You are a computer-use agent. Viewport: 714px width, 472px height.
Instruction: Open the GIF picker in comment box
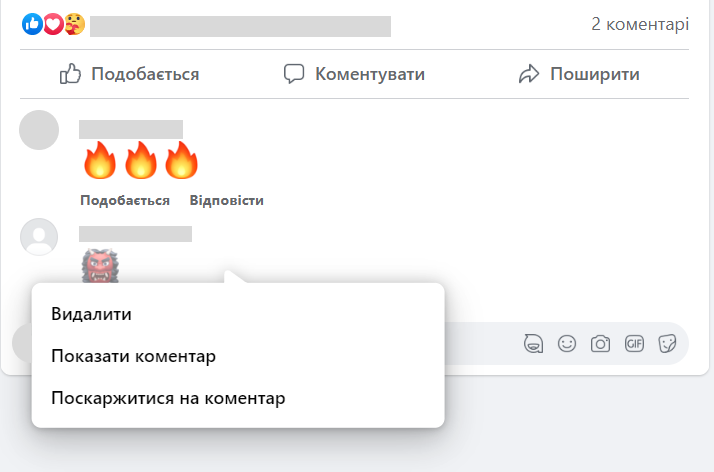pyautogui.click(x=634, y=344)
